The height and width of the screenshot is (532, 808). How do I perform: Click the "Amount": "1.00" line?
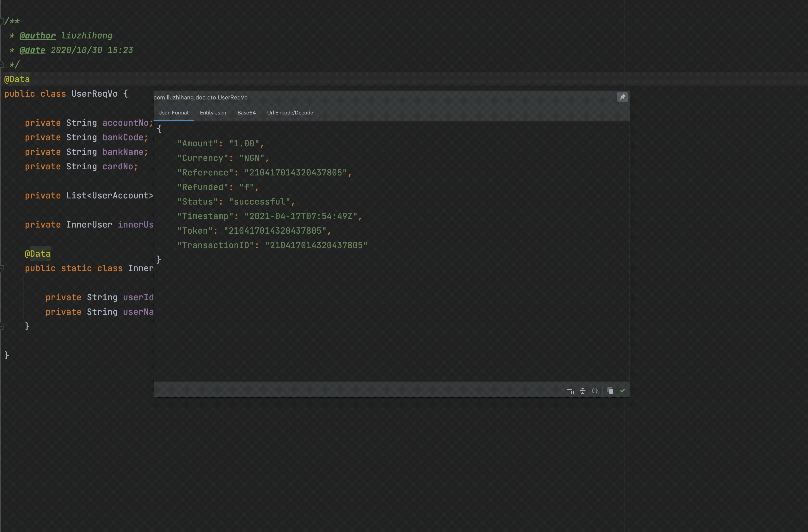pyautogui.click(x=221, y=144)
